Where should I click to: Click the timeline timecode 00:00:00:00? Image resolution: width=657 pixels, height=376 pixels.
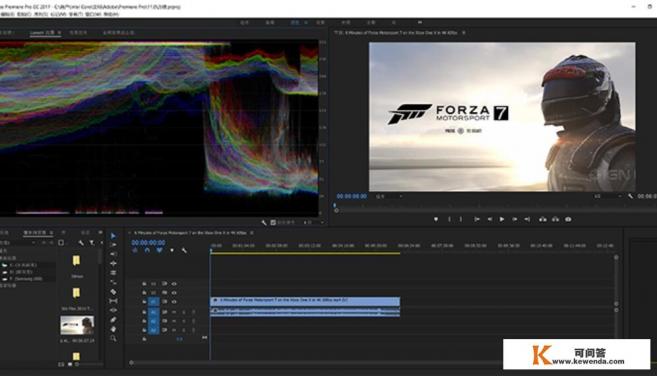pos(148,243)
